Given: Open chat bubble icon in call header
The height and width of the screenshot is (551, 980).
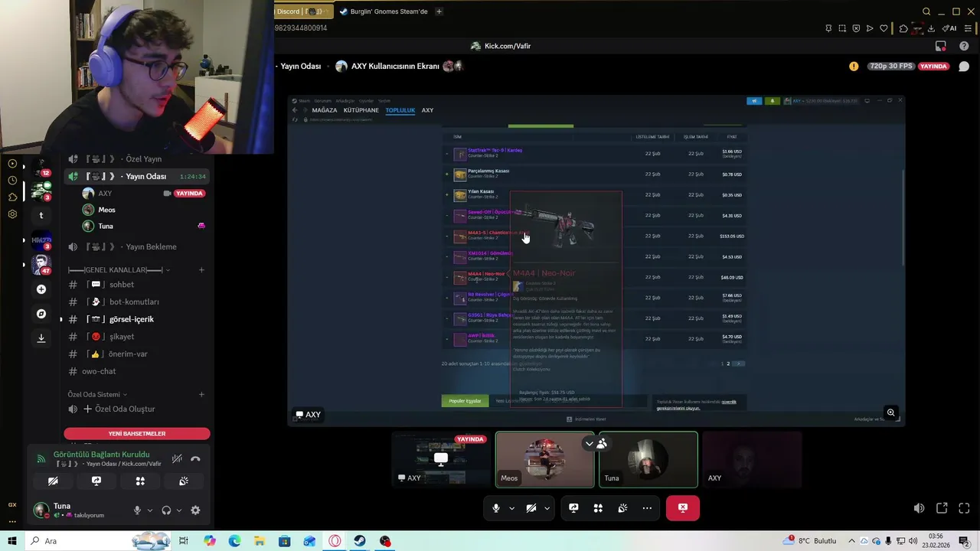Looking at the screenshot, I should (x=964, y=67).
